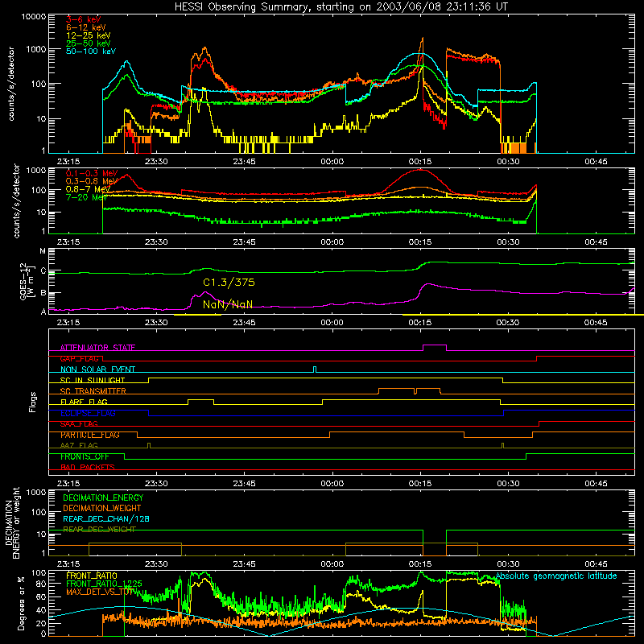Click the 0.1-0.3 MeV legend label

[x=91, y=173]
